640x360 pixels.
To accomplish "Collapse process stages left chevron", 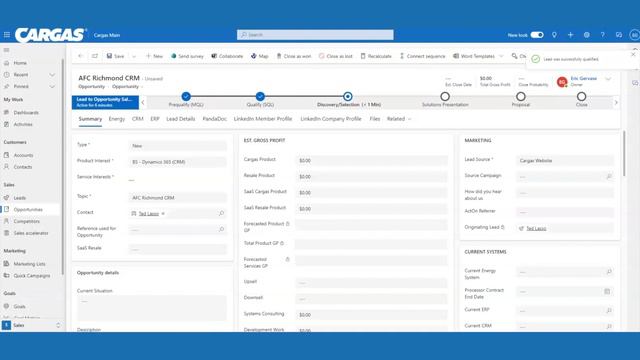I will [x=143, y=102].
